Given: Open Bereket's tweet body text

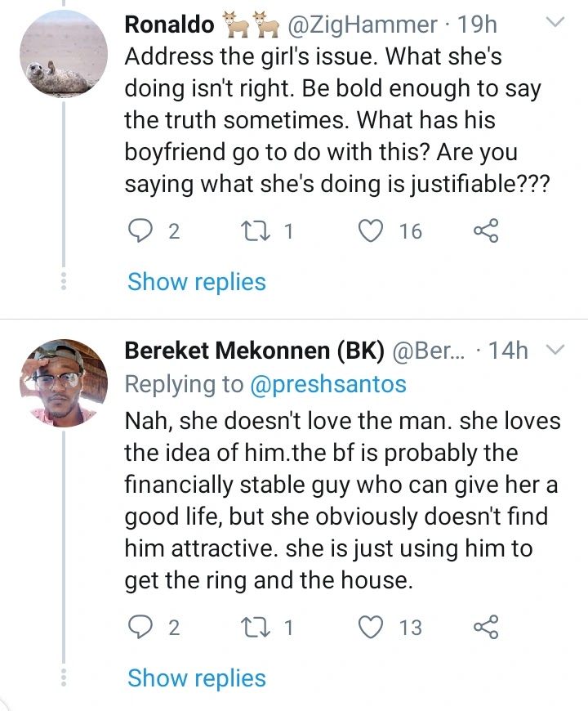Looking at the screenshot, I should (341, 500).
